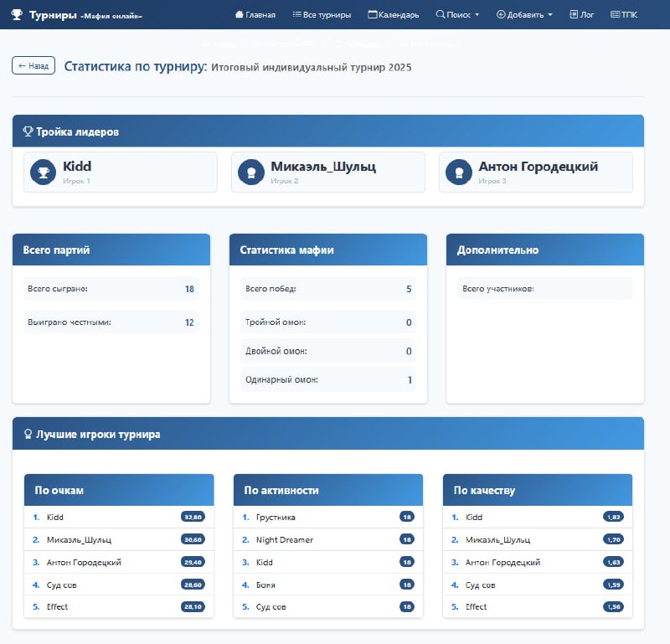Click the trophy icon beside Тройка лидеров
The height and width of the screenshot is (644, 670).
28,131
